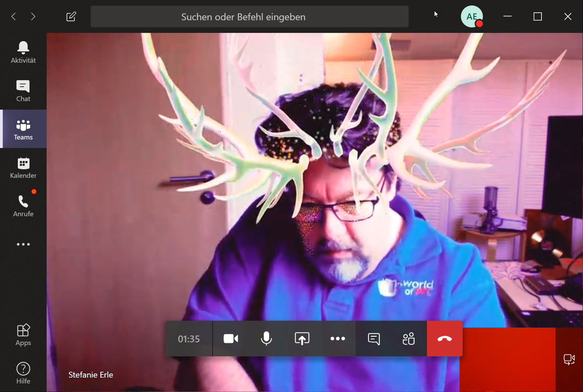
Task: Select the Teams tab in sidebar
Action: click(x=23, y=129)
